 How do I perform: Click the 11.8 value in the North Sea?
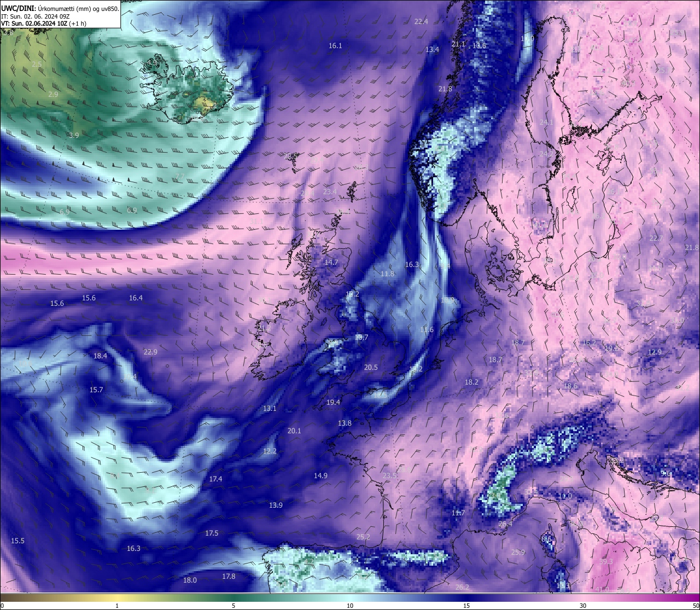point(387,274)
